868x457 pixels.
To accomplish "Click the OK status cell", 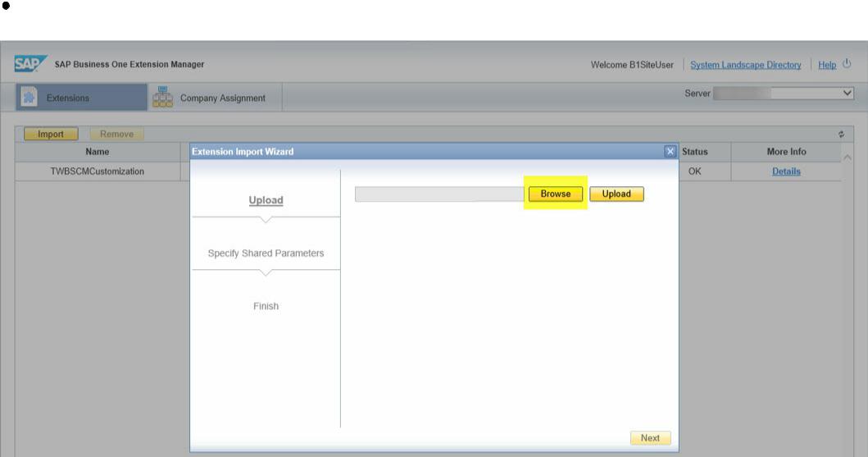I will click(x=695, y=171).
